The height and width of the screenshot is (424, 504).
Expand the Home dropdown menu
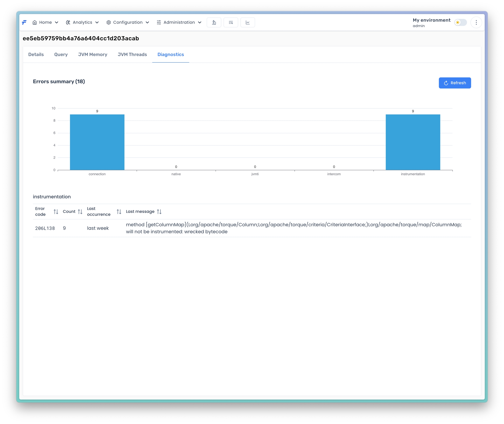pyautogui.click(x=45, y=22)
